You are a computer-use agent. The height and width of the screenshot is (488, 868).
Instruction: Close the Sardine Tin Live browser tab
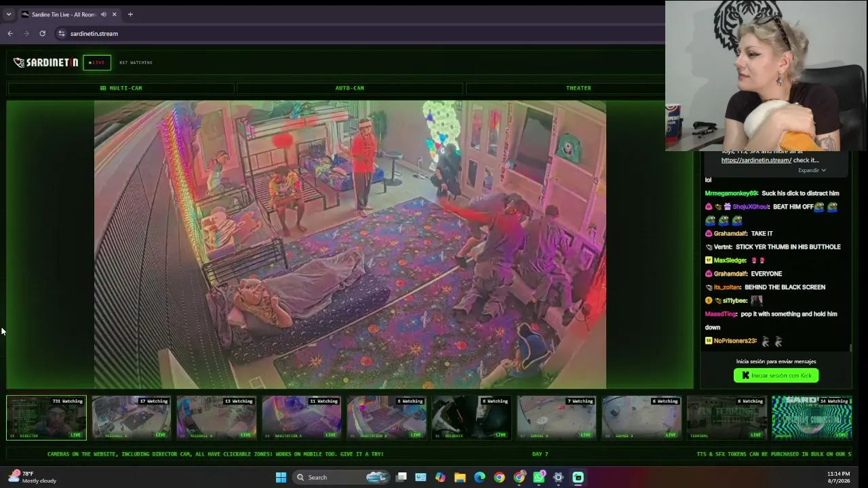click(x=114, y=14)
